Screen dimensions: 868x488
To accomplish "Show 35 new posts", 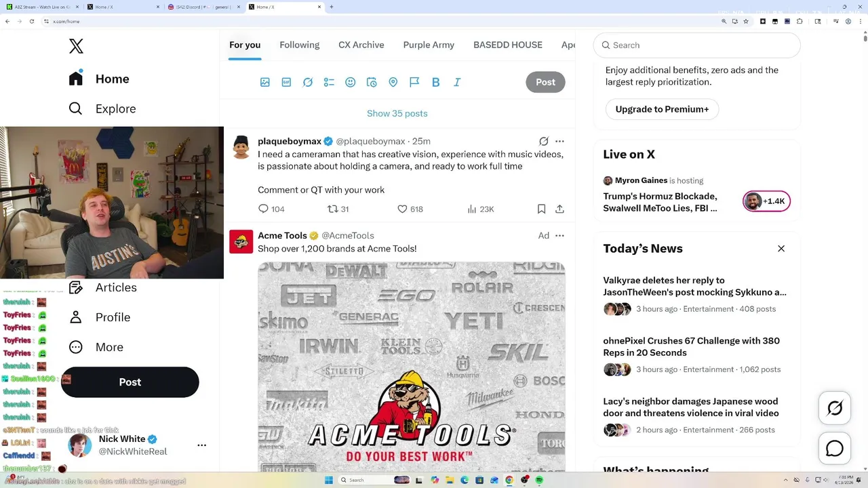I will coord(397,113).
